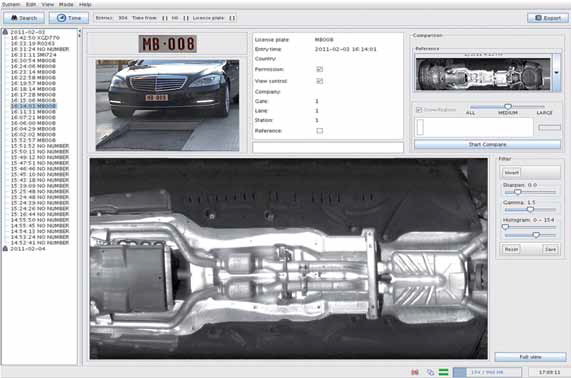Click the Time button with clock icon
Viewport: 572px width, 378px height.
[69, 18]
